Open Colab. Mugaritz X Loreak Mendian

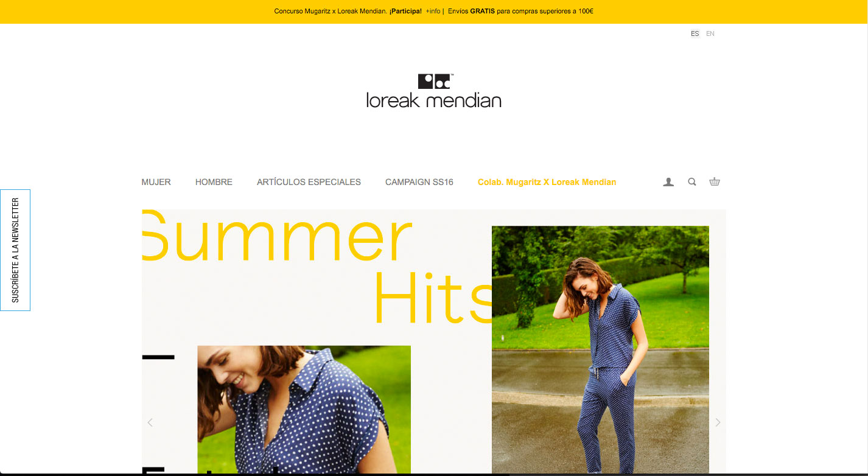[x=547, y=182]
